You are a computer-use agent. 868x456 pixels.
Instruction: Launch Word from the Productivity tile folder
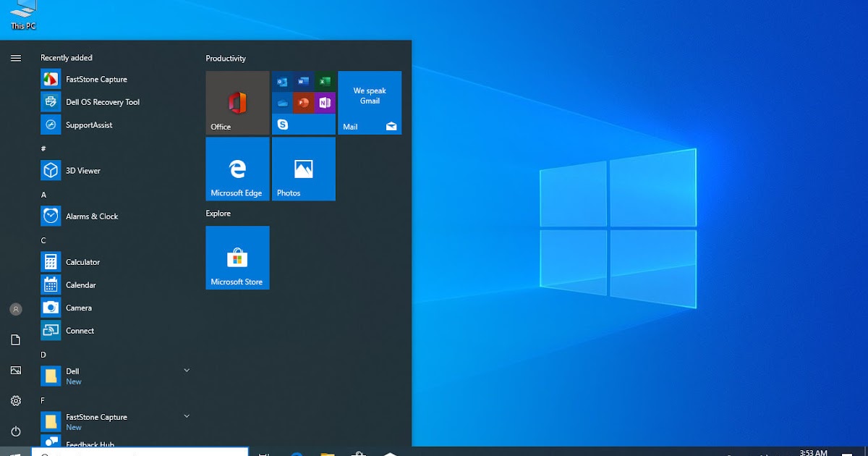(303, 82)
